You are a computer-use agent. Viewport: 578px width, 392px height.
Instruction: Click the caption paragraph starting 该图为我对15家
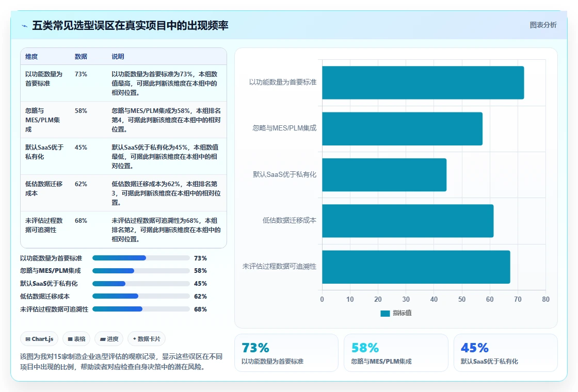pyautogui.click(x=121, y=362)
